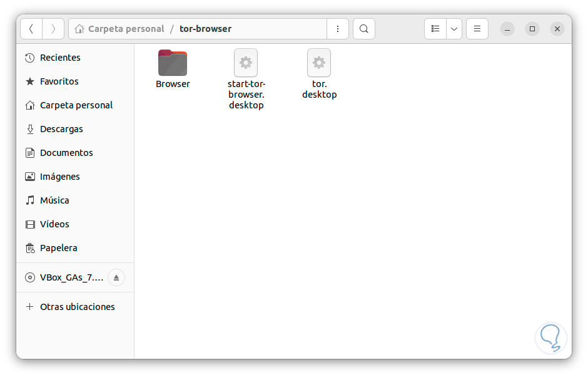Screen dimensions: 588x377
Task: Open Descargas in the sidebar
Action: [x=75, y=129]
